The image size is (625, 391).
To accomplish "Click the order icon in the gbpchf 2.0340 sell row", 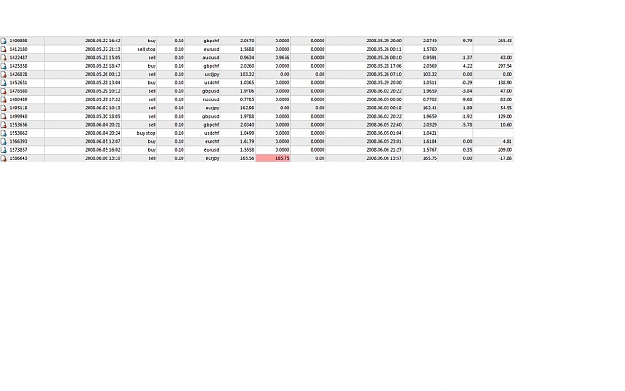I will pos(4,125).
